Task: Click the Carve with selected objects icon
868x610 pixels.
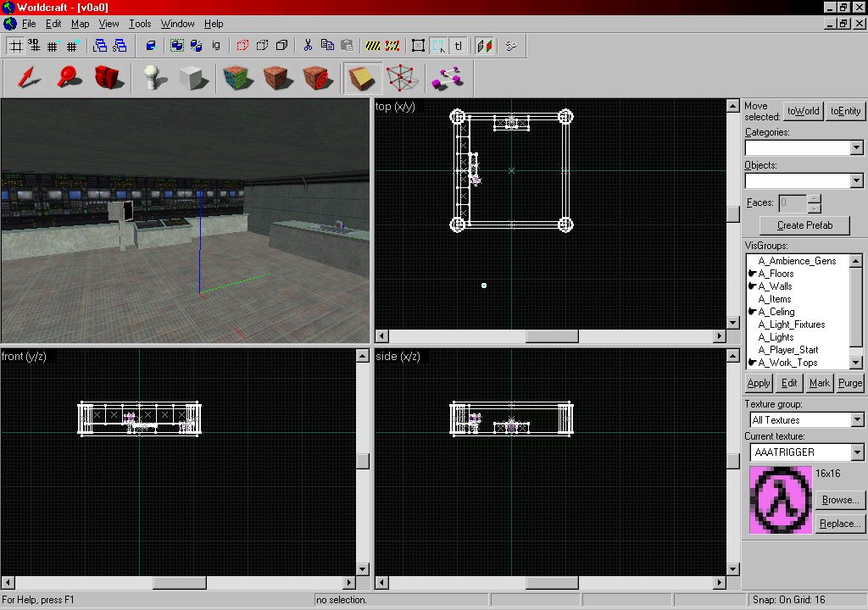Action: 151,46
